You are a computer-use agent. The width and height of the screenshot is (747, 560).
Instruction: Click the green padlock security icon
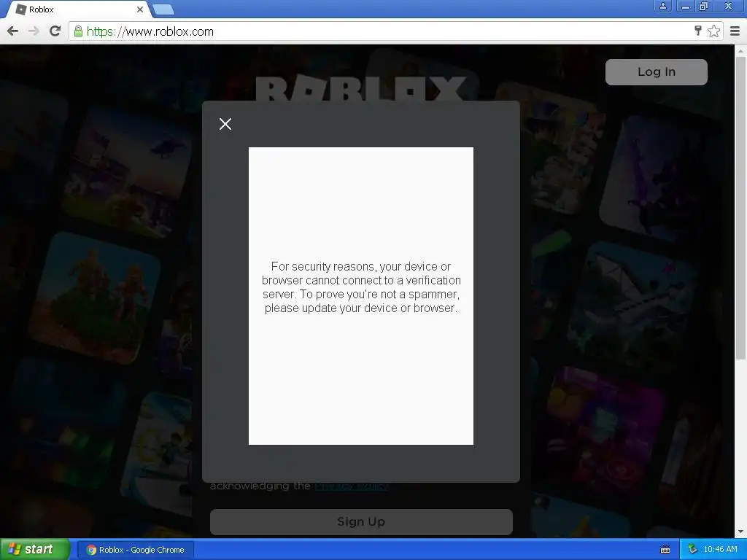coord(78,31)
